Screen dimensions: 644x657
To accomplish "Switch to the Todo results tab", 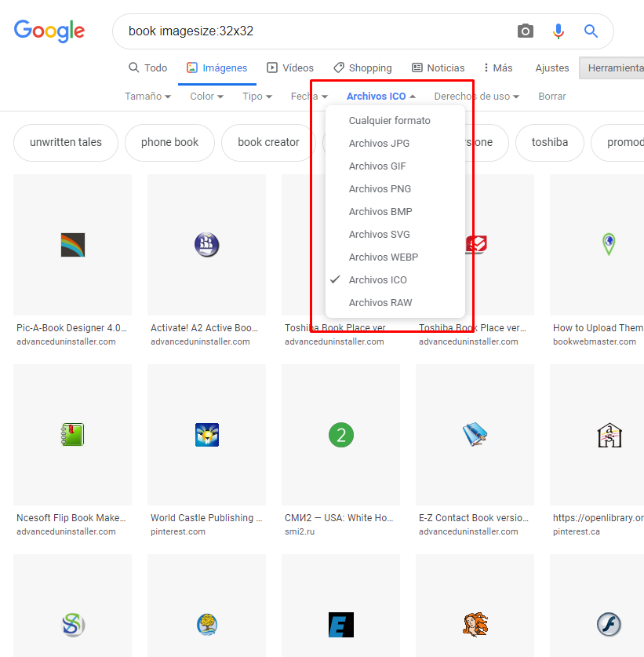I will [147, 68].
